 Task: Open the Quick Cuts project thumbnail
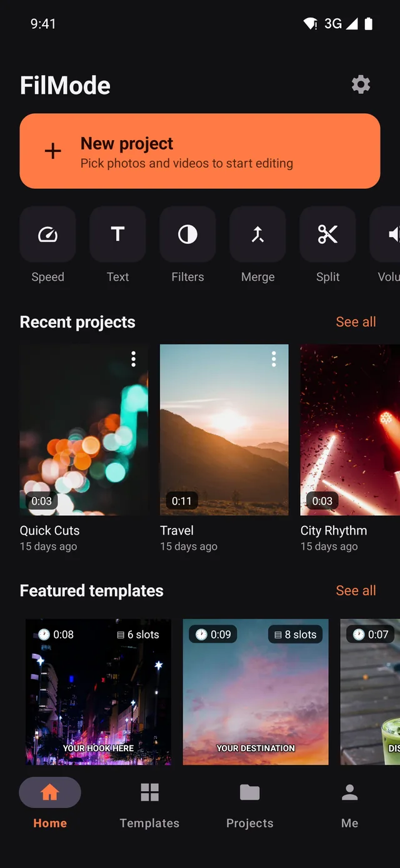(84, 430)
